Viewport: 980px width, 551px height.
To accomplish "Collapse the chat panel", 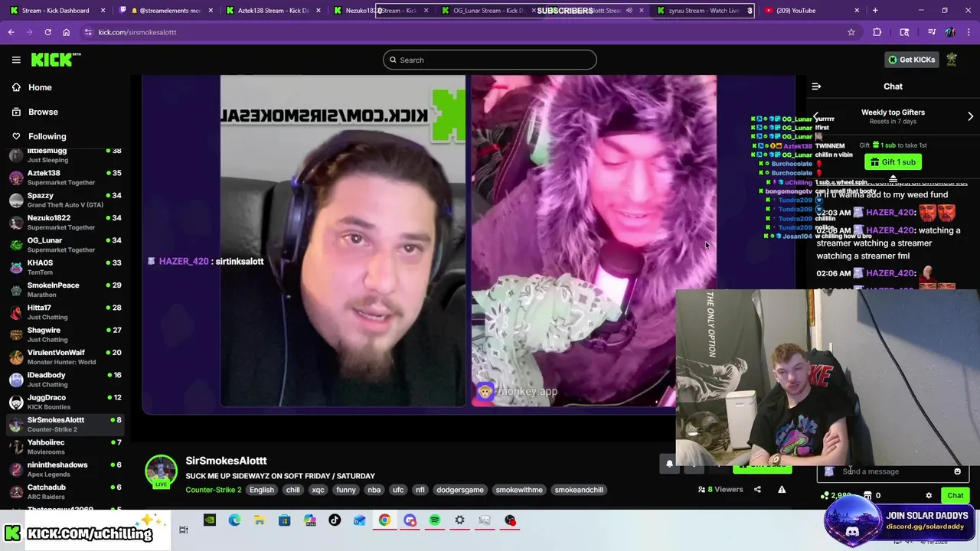I will 816,86.
